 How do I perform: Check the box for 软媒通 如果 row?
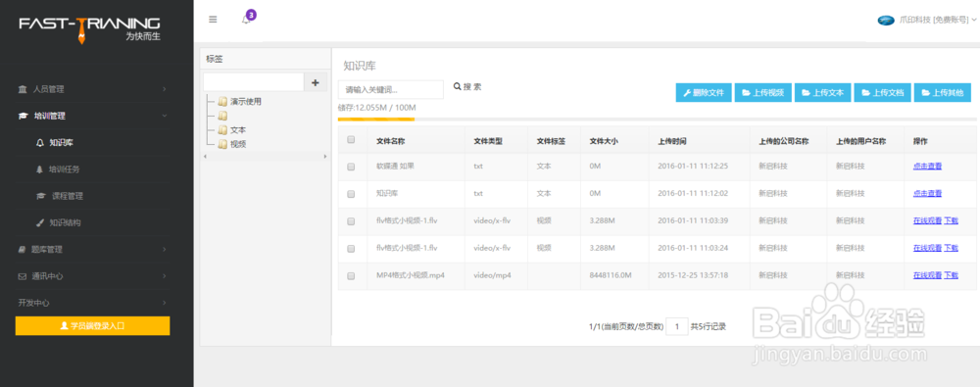(351, 167)
